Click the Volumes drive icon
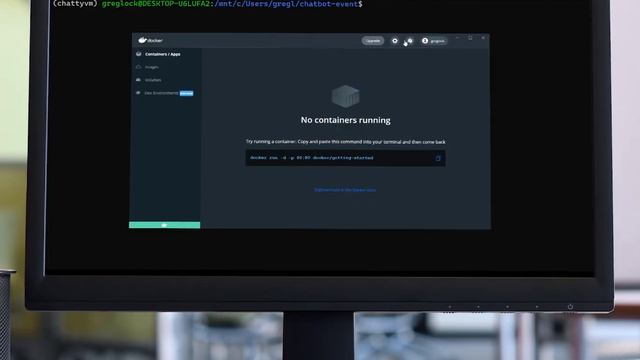This screenshot has height=360, width=640. tap(138, 80)
